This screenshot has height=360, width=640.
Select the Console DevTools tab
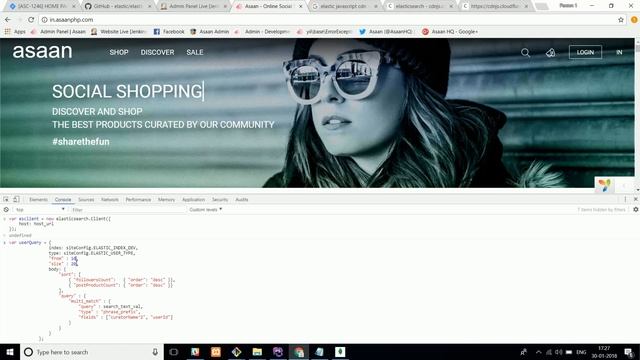click(x=63, y=200)
